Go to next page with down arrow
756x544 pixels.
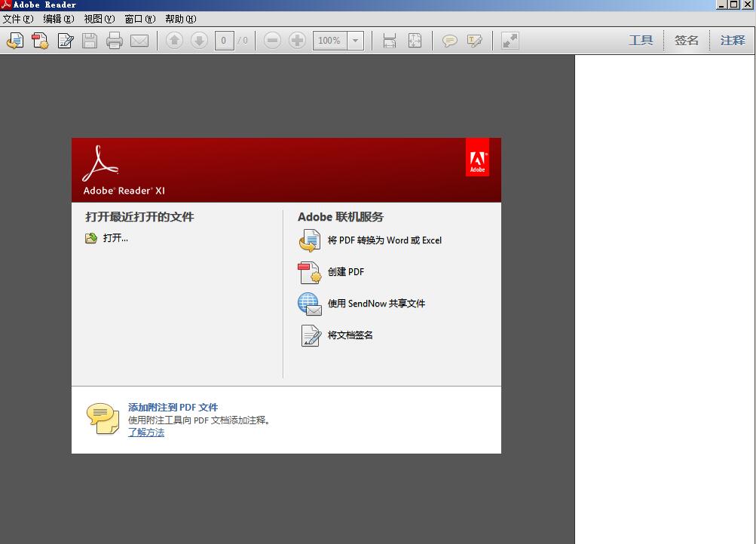[199, 41]
